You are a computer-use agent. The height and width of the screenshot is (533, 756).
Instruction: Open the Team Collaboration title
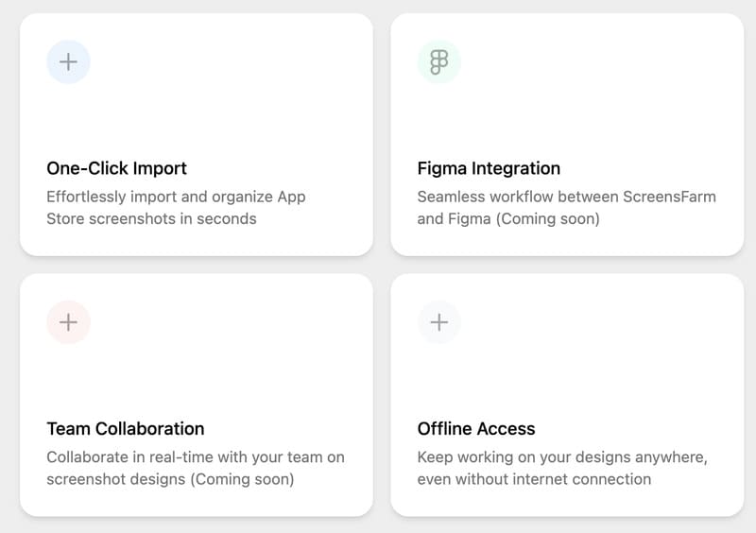point(125,428)
